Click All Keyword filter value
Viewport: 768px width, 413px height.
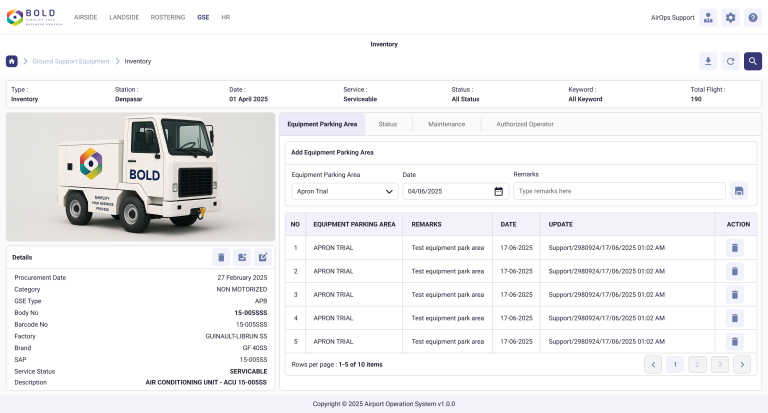point(585,99)
